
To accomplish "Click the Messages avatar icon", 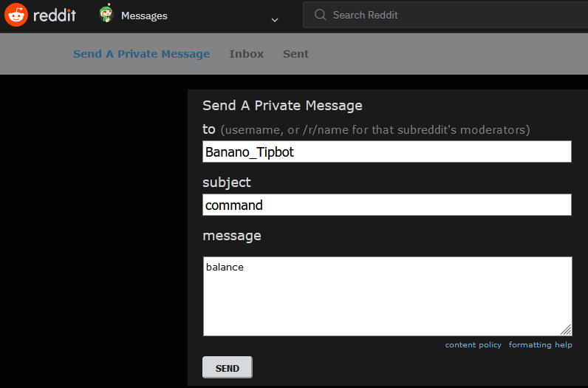I will [x=106, y=14].
